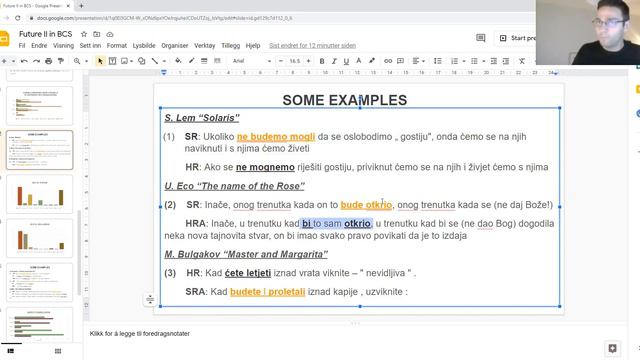This screenshot has height=360, width=640.
Task: Open the Arial font family dropdown
Action: tap(252, 61)
